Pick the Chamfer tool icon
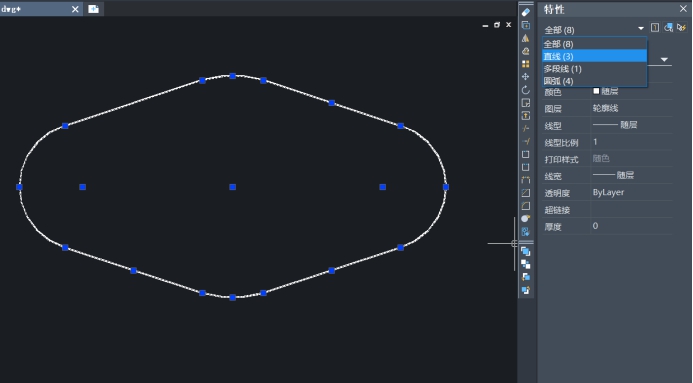 click(x=525, y=193)
